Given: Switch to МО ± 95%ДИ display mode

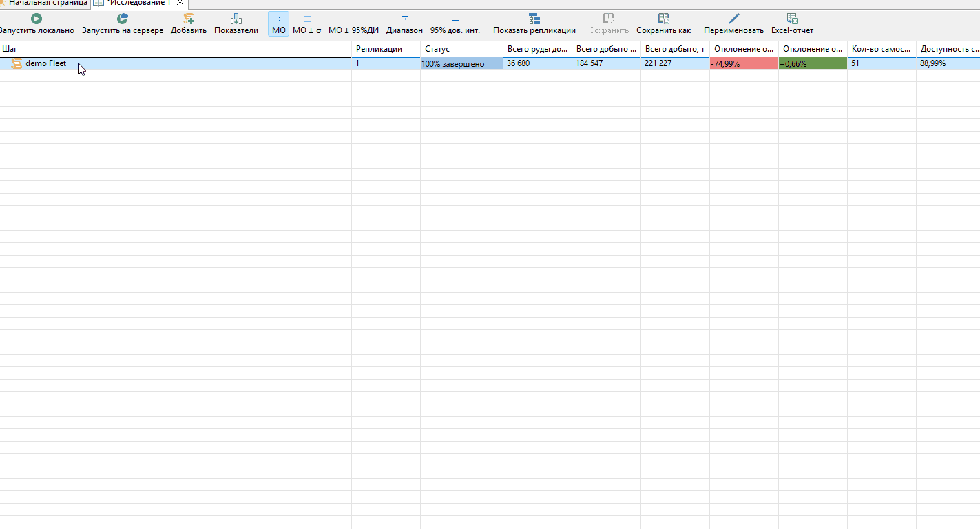Looking at the screenshot, I should point(353,24).
